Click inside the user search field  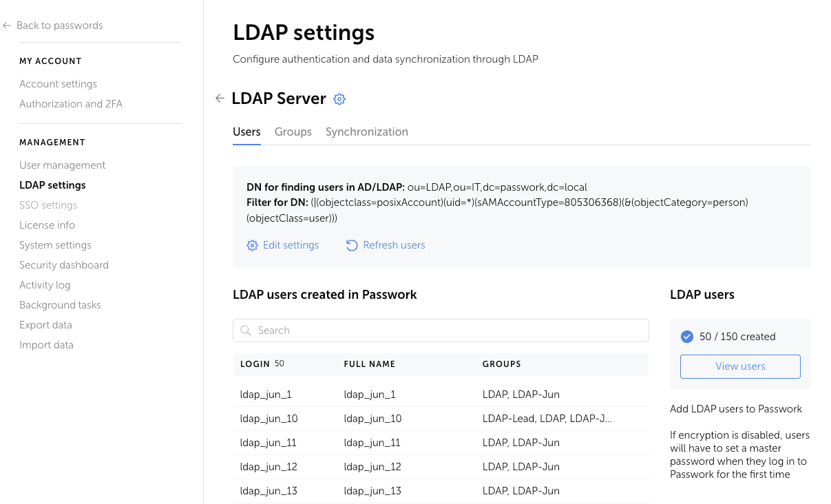[441, 330]
